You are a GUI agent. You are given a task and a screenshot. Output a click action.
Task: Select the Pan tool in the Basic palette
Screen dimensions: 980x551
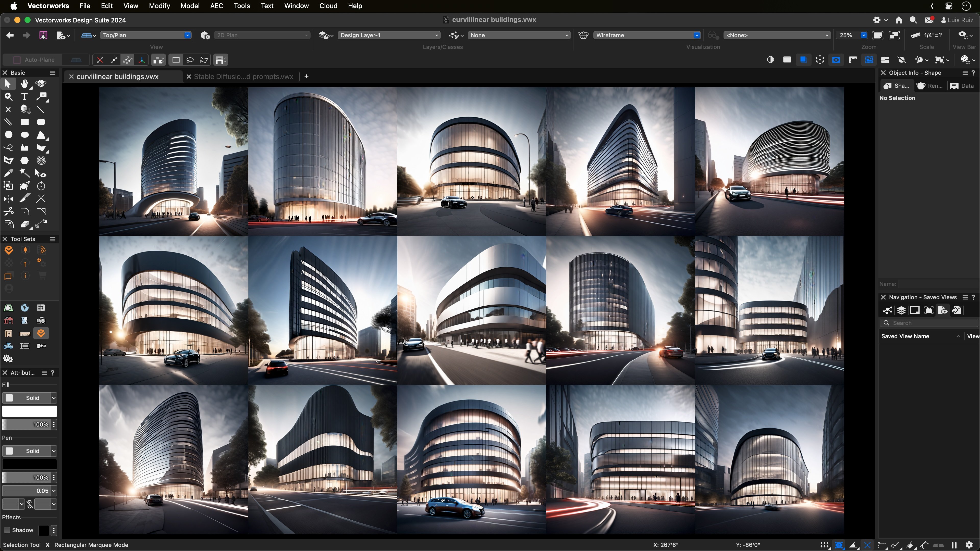[x=25, y=84]
